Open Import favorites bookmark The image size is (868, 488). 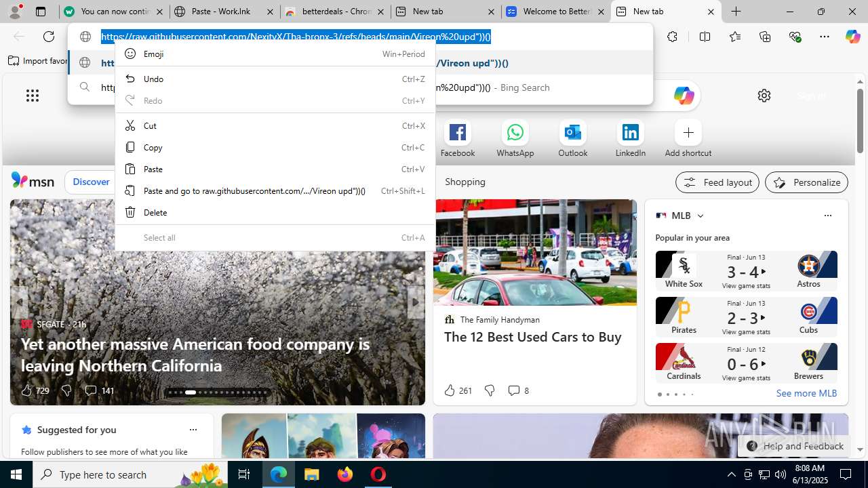click(38, 61)
